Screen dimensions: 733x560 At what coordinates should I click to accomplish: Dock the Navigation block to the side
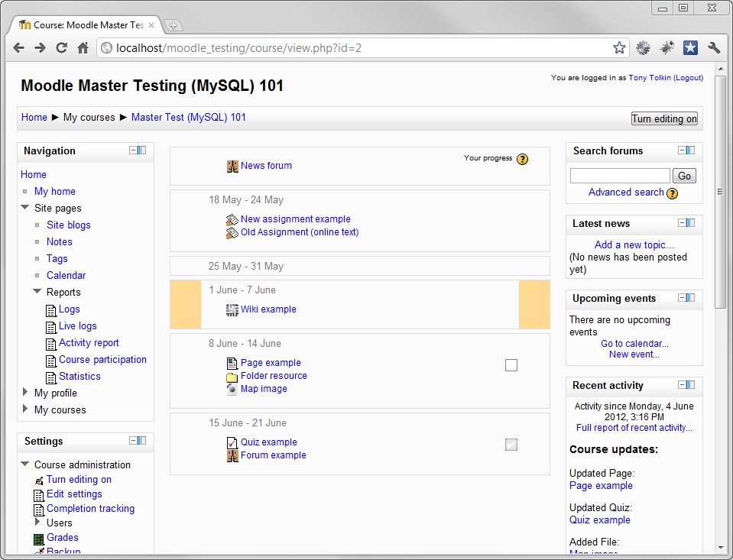[x=142, y=150]
